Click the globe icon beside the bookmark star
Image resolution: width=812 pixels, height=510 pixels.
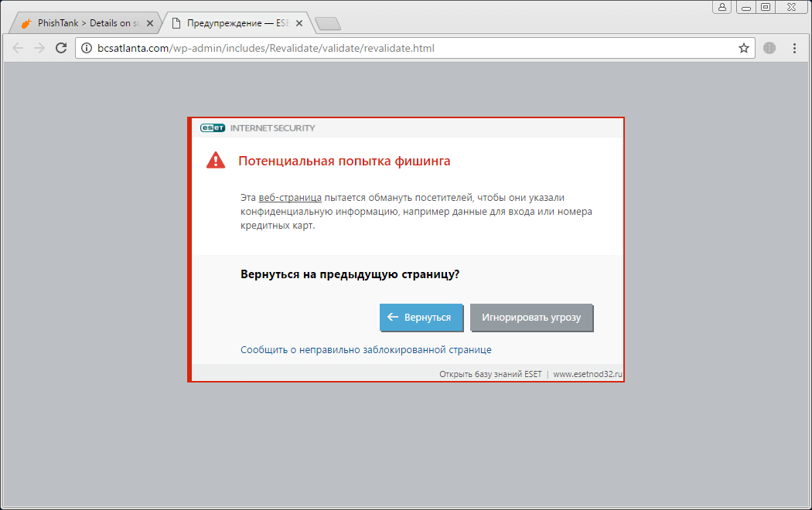pos(769,47)
